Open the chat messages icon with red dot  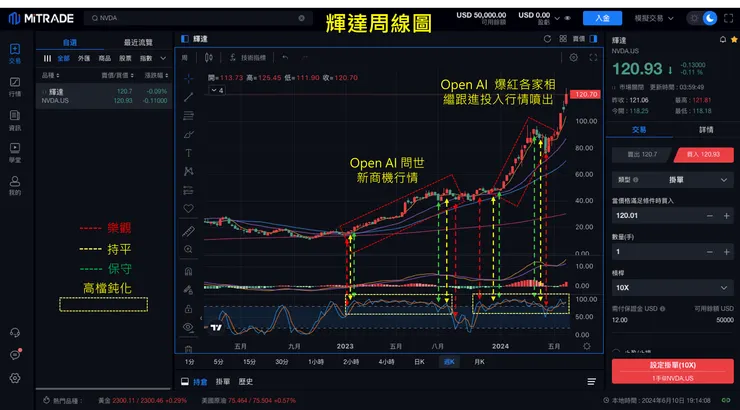point(15,355)
